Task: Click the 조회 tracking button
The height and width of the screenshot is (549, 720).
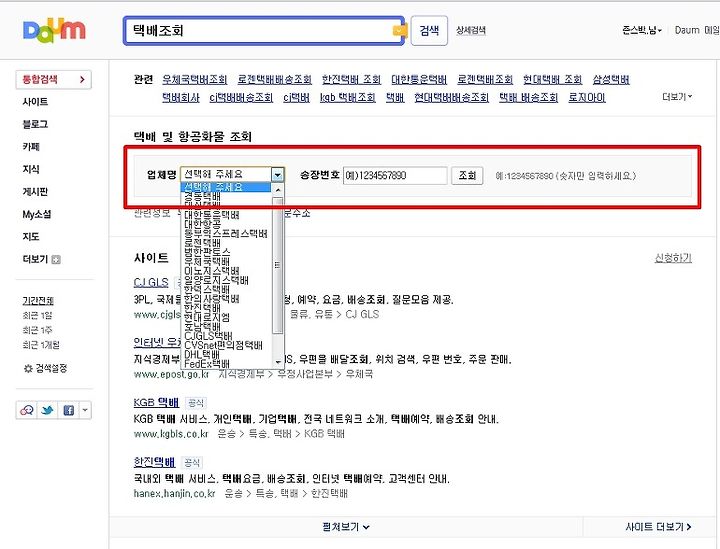Action: click(467, 175)
